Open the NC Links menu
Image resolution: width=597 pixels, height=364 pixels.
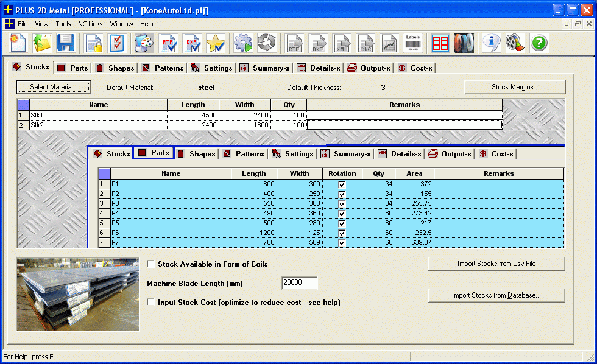coord(90,24)
